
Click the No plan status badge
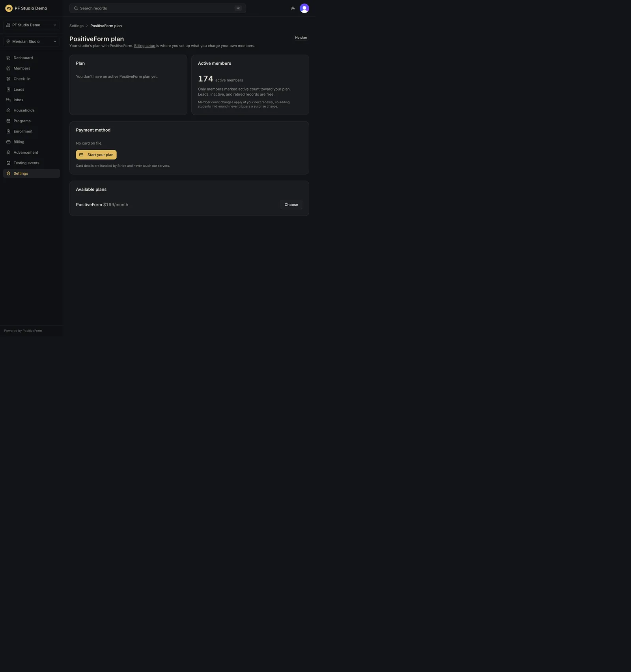coord(301,38)
